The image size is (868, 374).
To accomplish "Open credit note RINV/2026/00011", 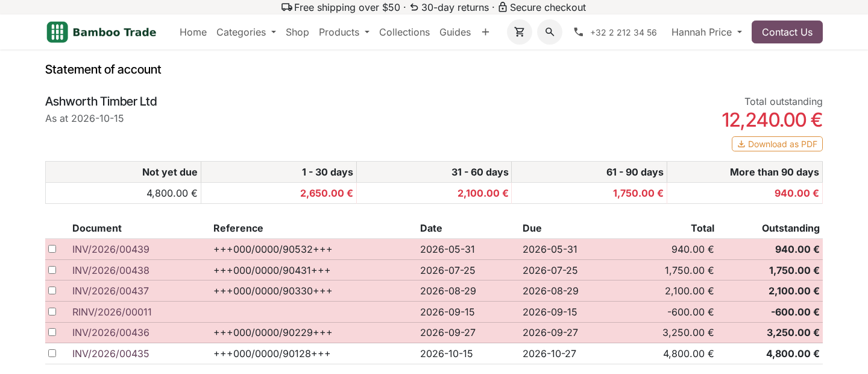I will tap(112, 312).
